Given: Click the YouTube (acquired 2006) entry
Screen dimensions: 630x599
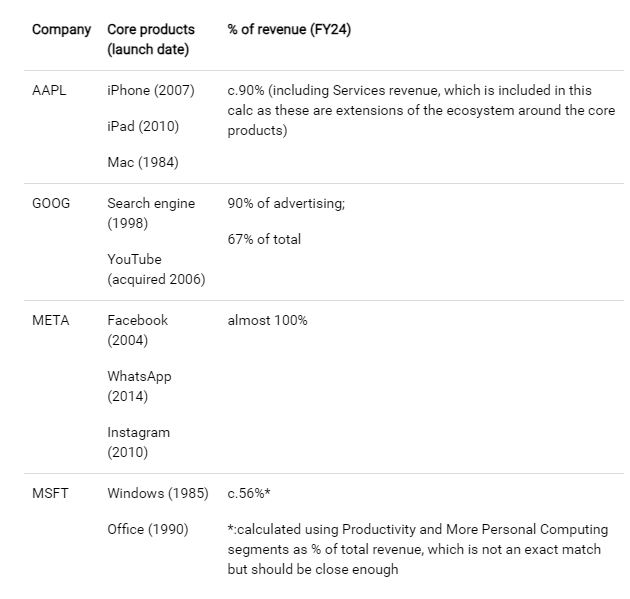Looking at the screenshot, I should coord(156,269).
